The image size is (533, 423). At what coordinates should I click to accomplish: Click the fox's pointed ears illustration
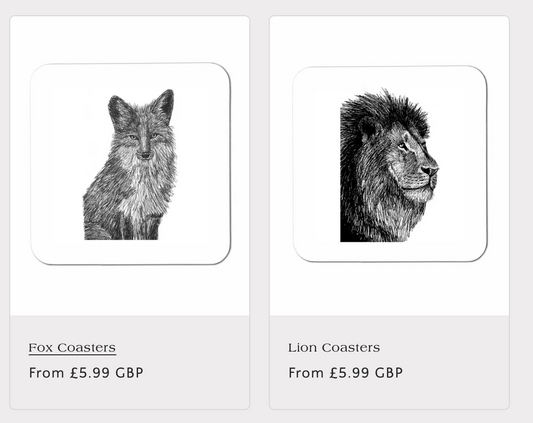coord(141,107)
